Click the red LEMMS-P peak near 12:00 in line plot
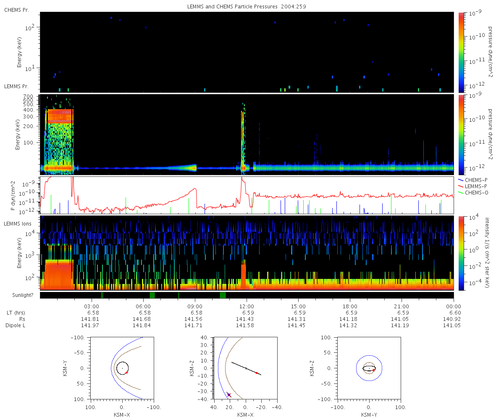Viewport: 504px width, 420px height. [x=241, y=179]
